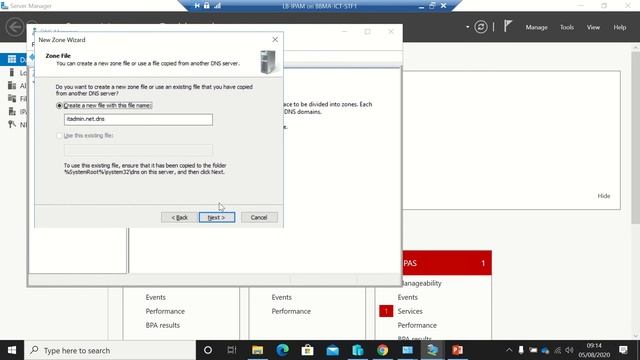Screen dimensions: 640x360
Task: Click the remote session signal bars icon
Action: [218, 6]
